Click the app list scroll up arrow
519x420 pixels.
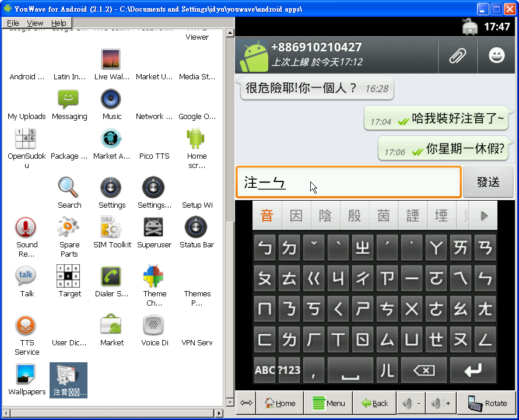(x=230, y=33)
